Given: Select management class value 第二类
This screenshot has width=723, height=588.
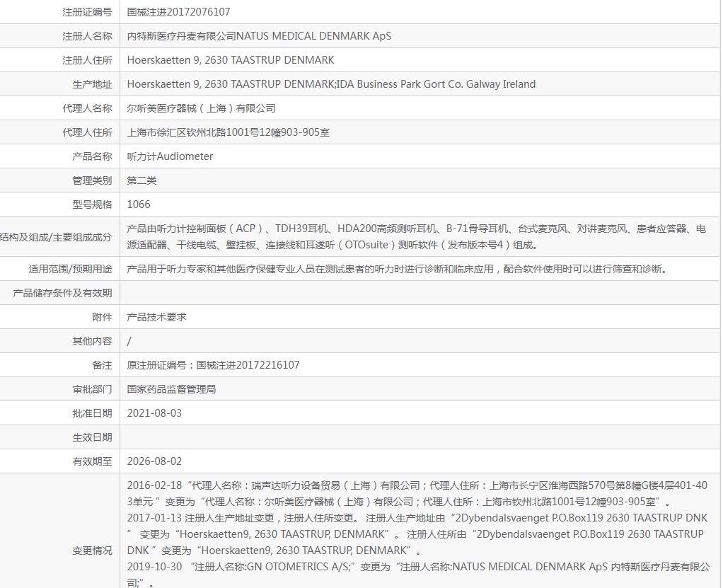Looking at the screenshot, I should click(x=141, y=180).
